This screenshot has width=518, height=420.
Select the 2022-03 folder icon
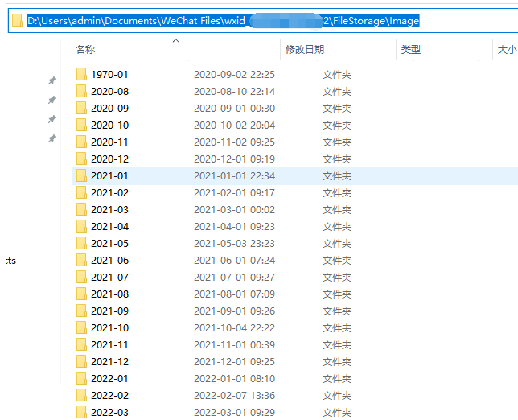81,412
